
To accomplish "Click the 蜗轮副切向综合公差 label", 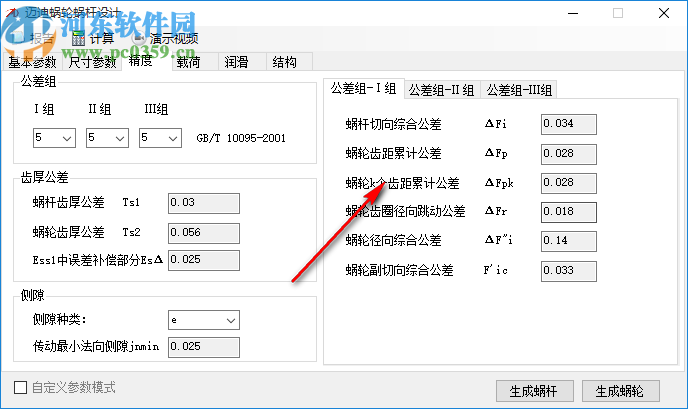I will tap(399, 270).
